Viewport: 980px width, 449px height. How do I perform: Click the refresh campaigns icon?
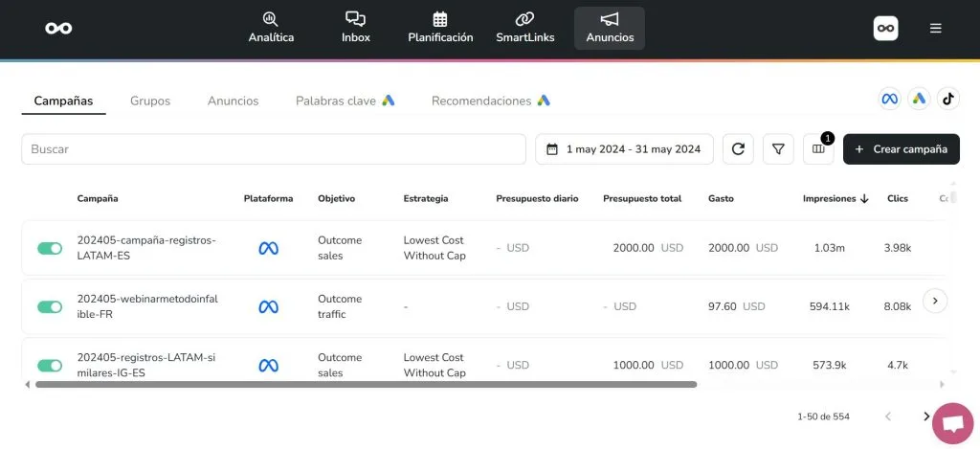point(738,149)
